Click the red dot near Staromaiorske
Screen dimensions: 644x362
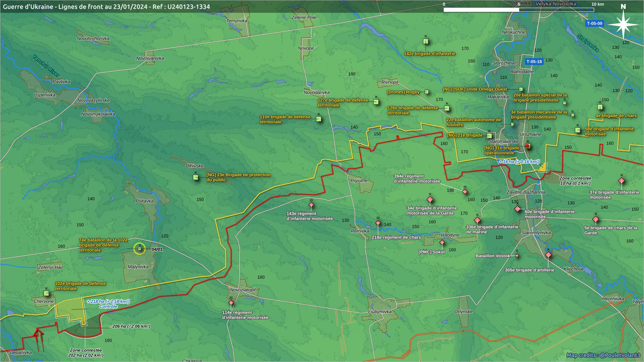pyautogui.click(x=527, y=146)
